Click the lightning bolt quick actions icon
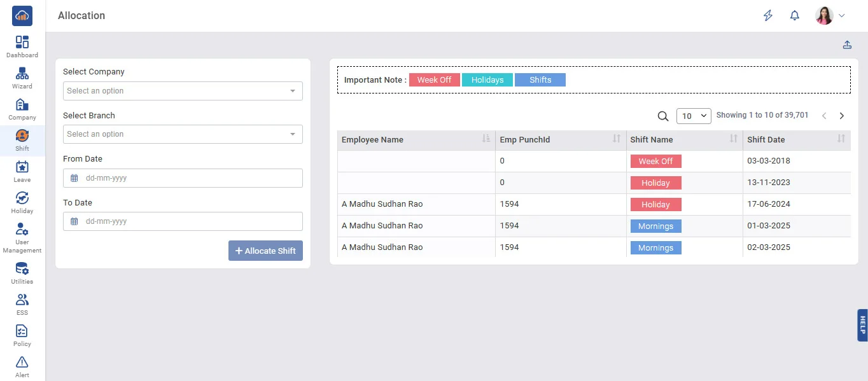868x381 pixels. pyautogui.click(x=768, y=16)
